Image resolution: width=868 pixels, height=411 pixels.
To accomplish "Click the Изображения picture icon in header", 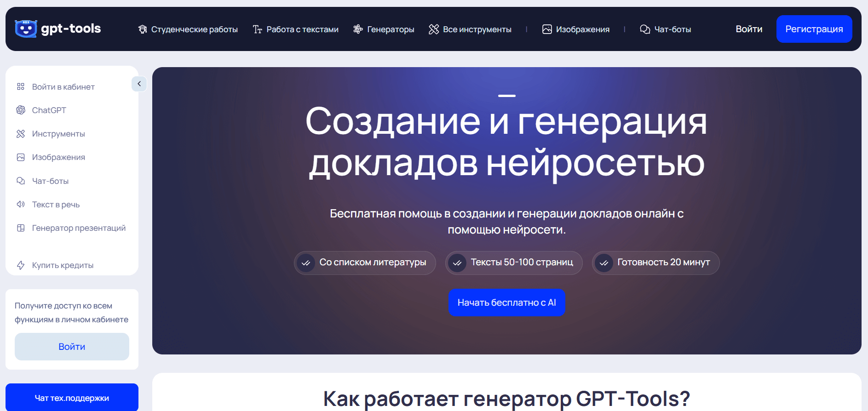I will [x=547, y=29].
